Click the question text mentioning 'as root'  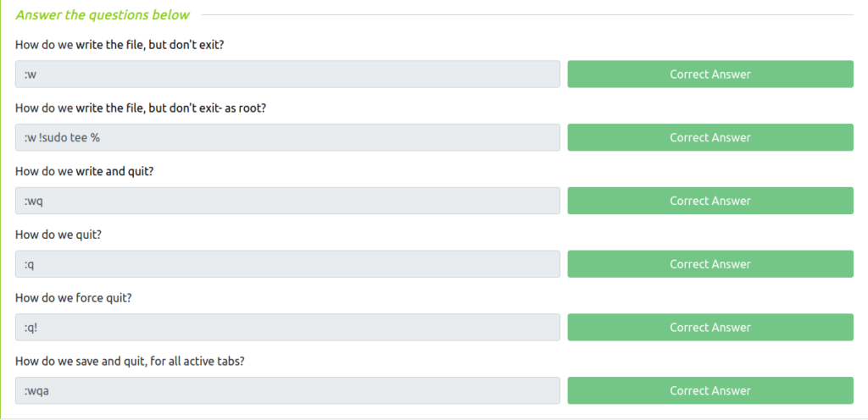click(x=141, y=108)
